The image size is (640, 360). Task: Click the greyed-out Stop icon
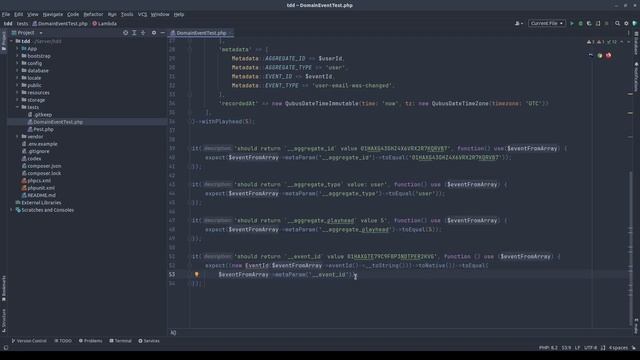point(607,24)
